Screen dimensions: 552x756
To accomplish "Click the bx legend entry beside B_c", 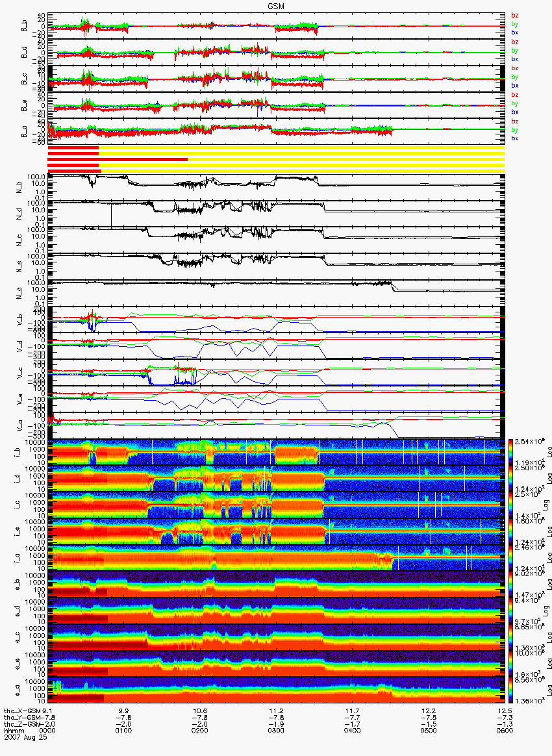I will pos(515,85).
